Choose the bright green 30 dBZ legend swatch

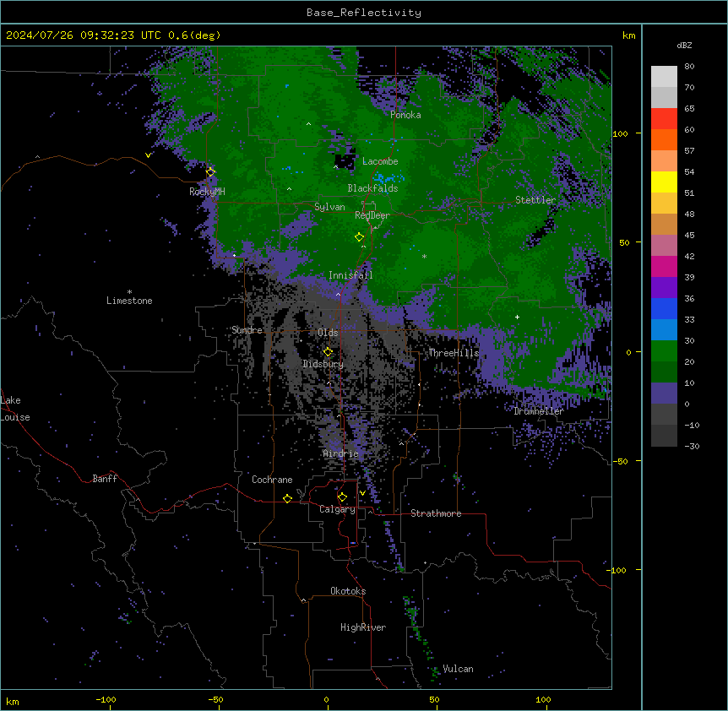pos(664,351)
